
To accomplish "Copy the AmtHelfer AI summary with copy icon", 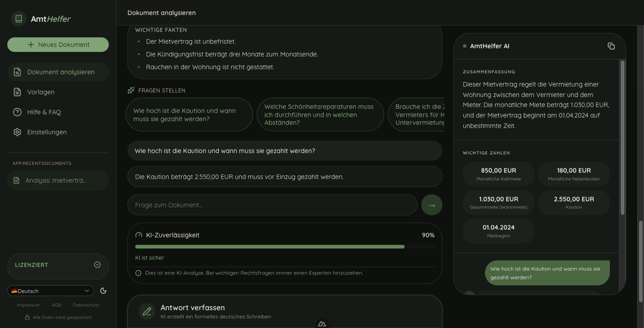I will pyautogui.click(x=611, y=46).
